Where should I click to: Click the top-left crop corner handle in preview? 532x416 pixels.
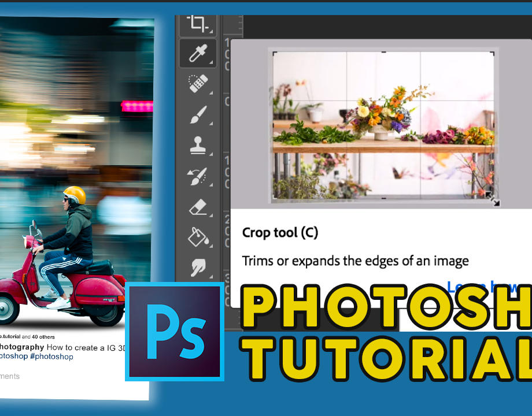point(275,53)
